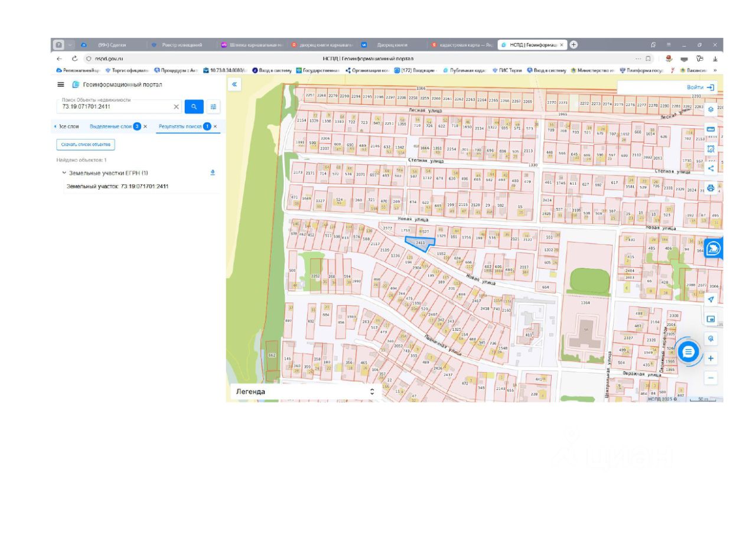Open the ГИС Торги bookmark

507,70
